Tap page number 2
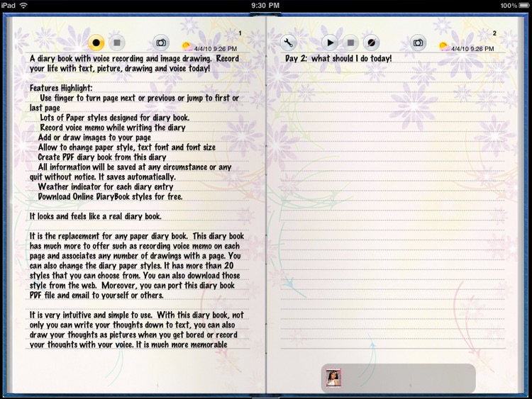 [494, 33]
